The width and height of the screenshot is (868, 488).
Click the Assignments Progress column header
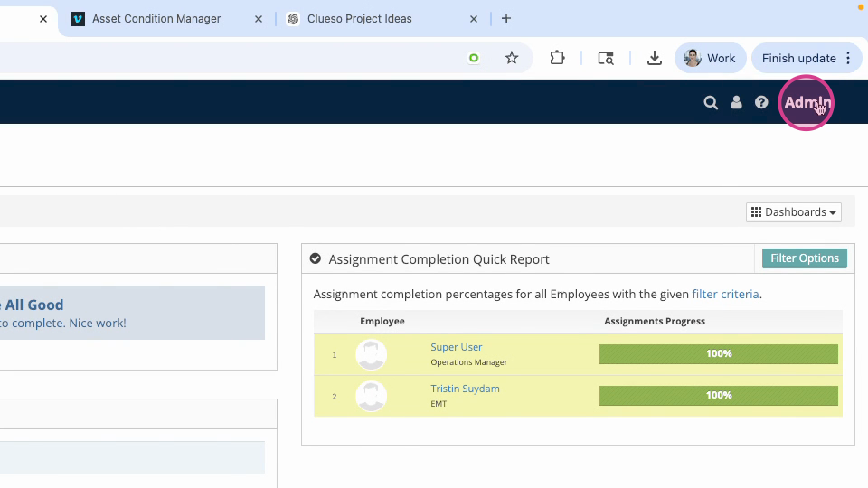click(x=655, y=321)
